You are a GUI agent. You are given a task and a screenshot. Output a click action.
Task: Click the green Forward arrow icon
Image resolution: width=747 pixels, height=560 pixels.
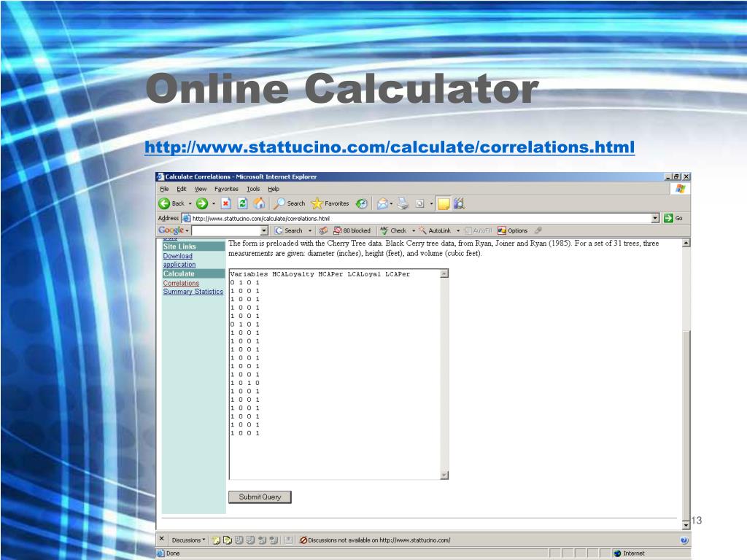pyautogui.click(x=202, y=204)
